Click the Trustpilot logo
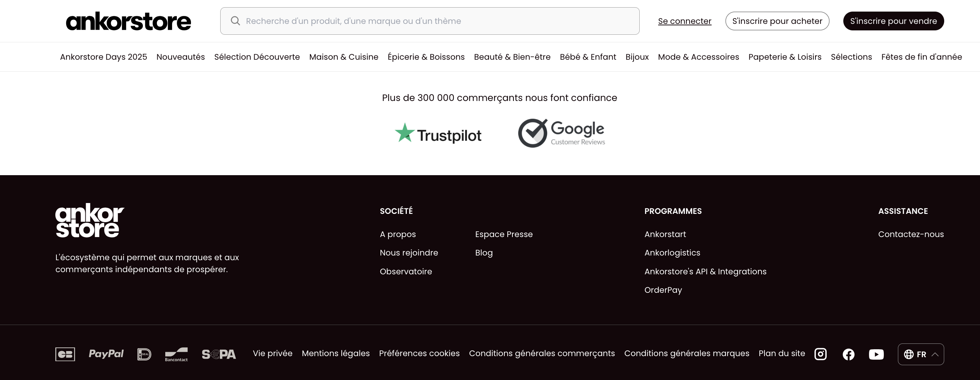The height and width of the screenshot is (380, 980). pos(438,133)
